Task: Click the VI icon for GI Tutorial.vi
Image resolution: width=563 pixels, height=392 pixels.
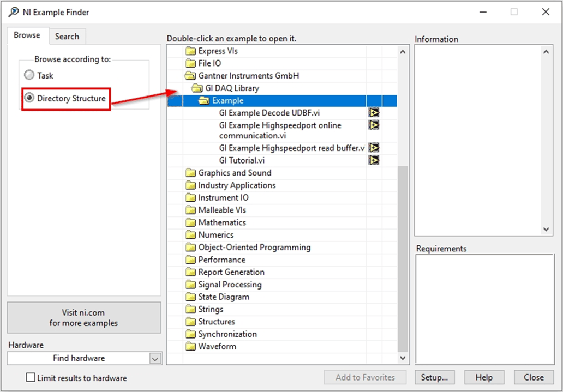Action: click(374, 160)
